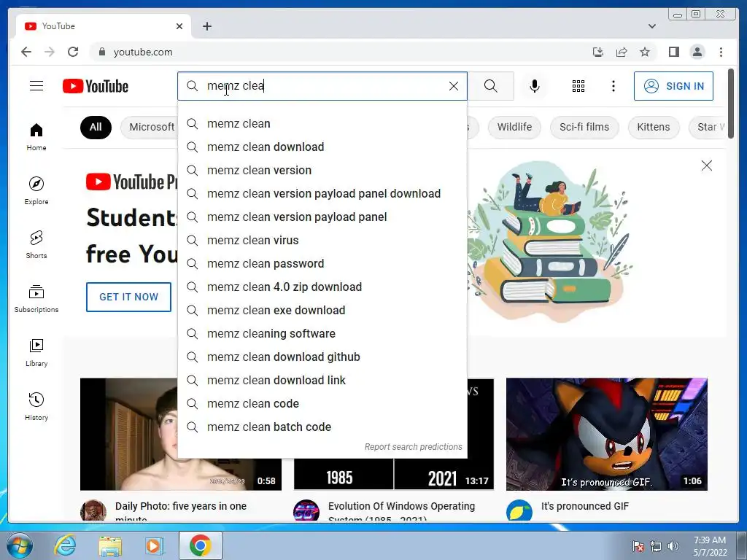Open Explore in sidebar
The width and height of the screenshot is (747, 560).
click(x=36, y=190)
